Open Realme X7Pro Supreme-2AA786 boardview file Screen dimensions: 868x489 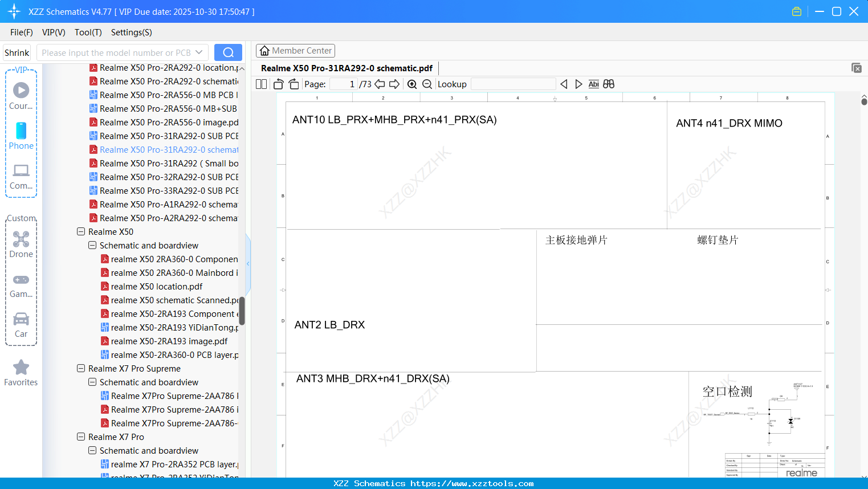point(169,396)
